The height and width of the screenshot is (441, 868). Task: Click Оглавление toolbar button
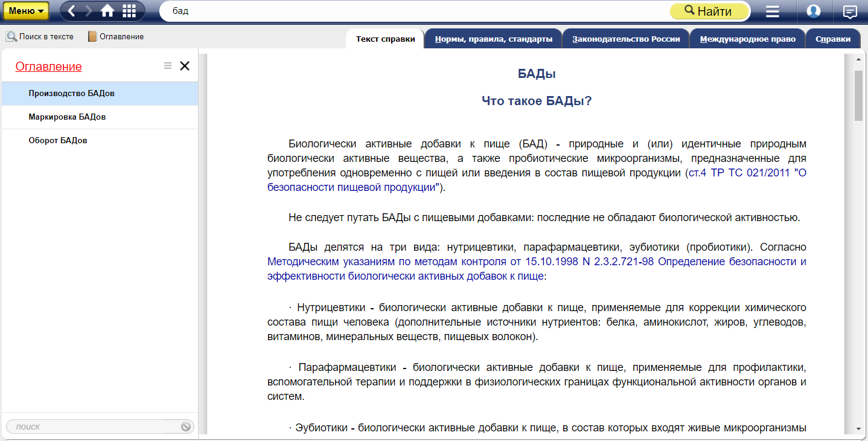[x=116, y=37]
